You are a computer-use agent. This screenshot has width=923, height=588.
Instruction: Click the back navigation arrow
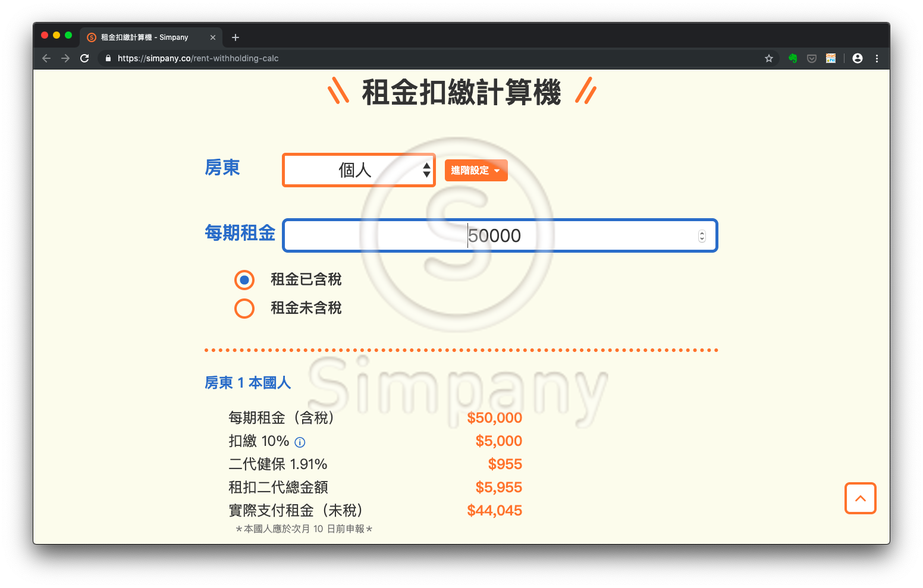(x=46, y=58)
